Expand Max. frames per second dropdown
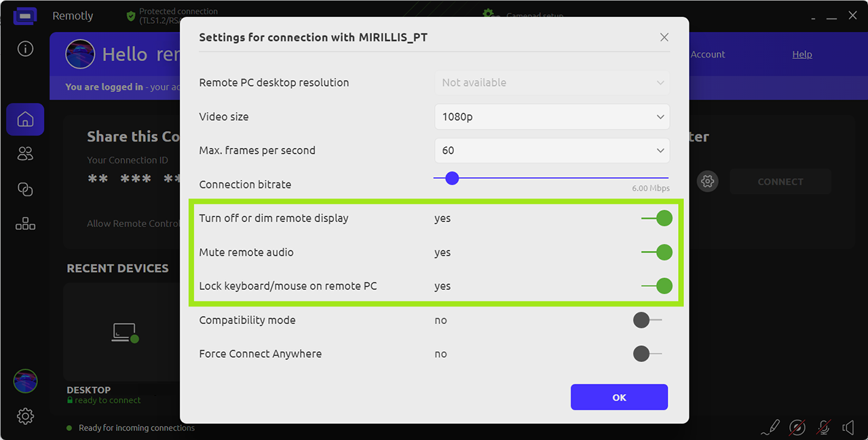The width and height of the screenshot is (868, 440). coord(552,151)
